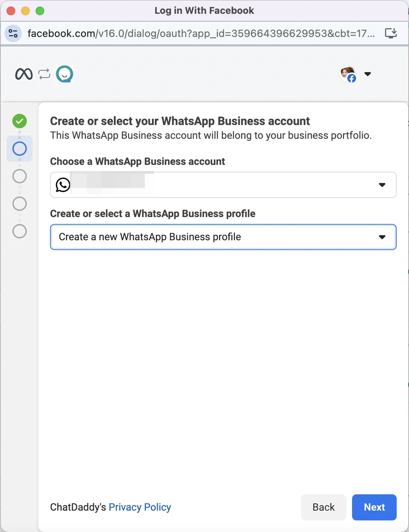Select the fourth step circle
409x532 pixels.
pyautogui.click(x=20, y=204)
